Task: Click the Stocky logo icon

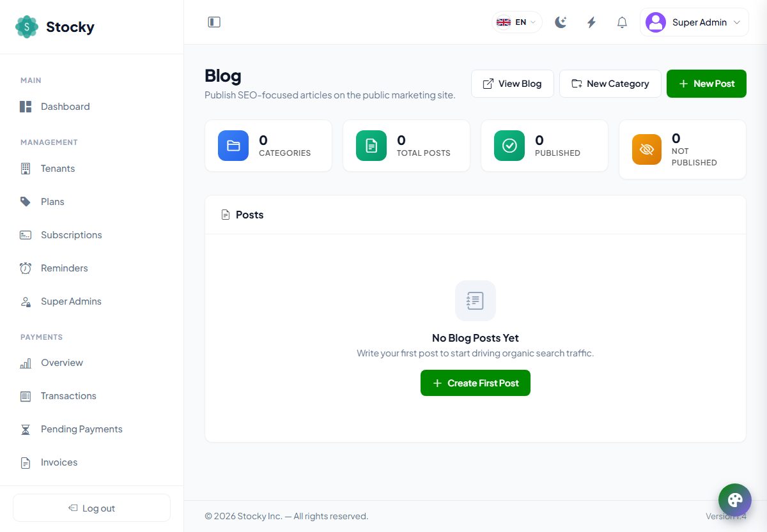Action: (x=27, y=27)
